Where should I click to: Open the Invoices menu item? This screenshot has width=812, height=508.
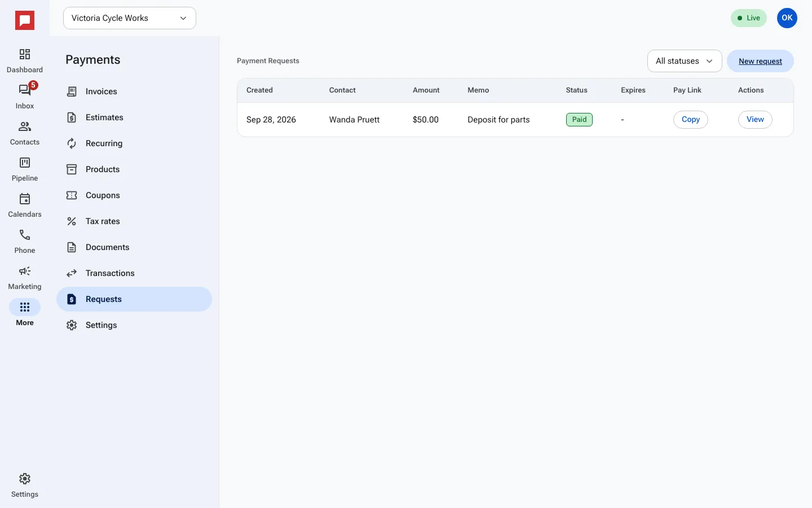pyautogui.click(x=134, y=91)
